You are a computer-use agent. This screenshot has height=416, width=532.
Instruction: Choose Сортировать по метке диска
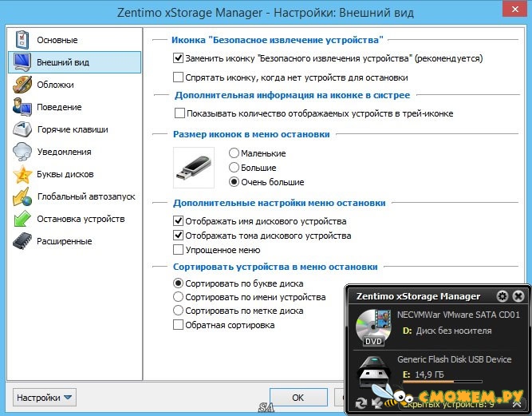pos(178,311)
